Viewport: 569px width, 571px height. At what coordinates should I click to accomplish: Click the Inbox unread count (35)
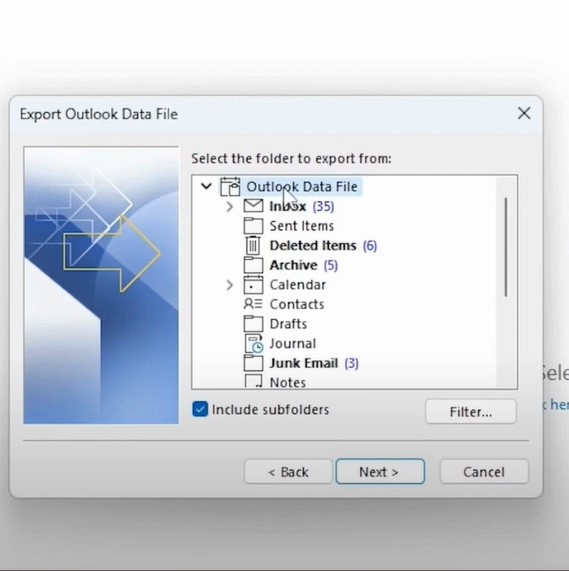coord(323,206)
